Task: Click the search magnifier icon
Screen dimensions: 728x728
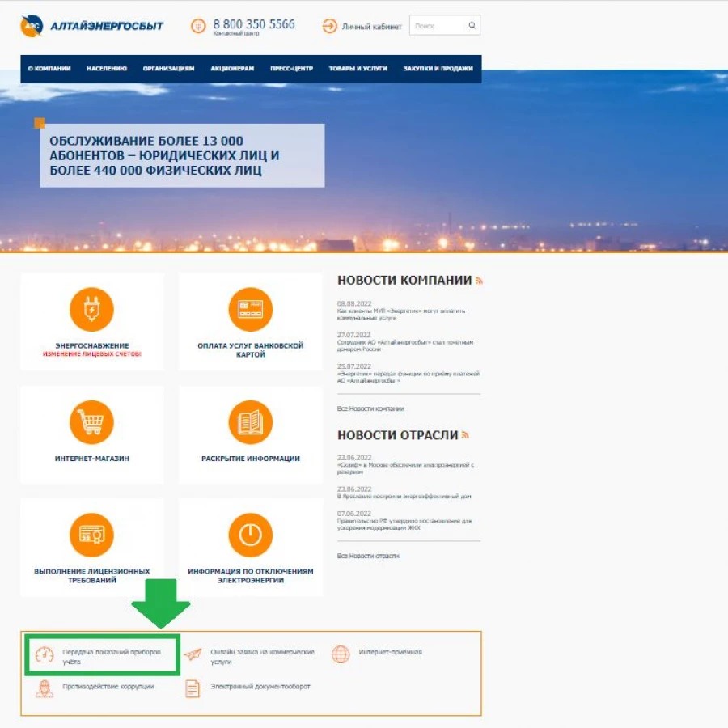Action: click(x=472, y=26)
